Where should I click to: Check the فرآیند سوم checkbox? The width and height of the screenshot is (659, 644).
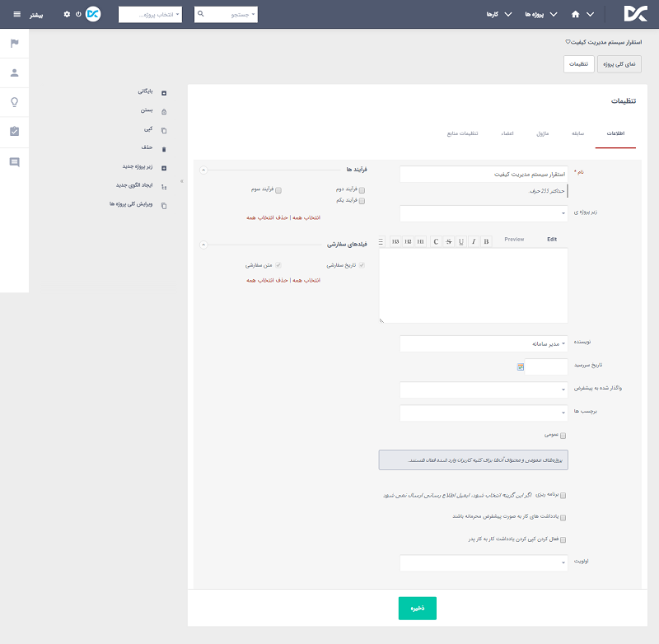tap(278, 190)
